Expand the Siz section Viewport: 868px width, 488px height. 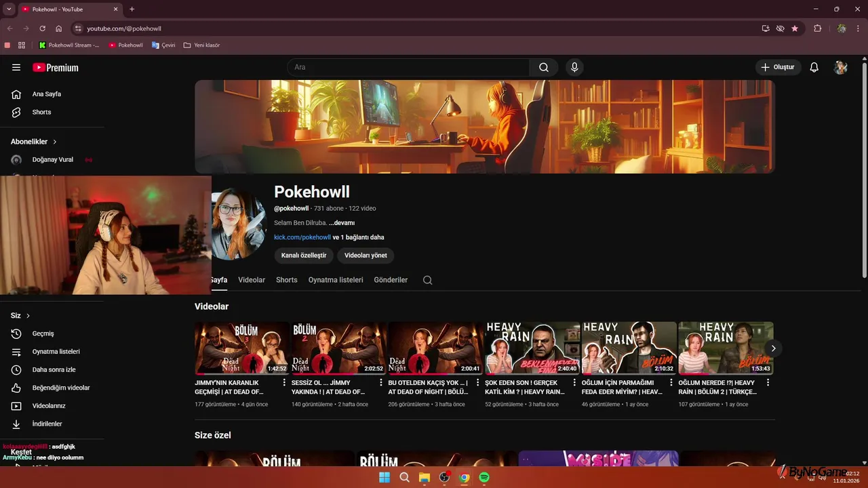pos(20,316)
